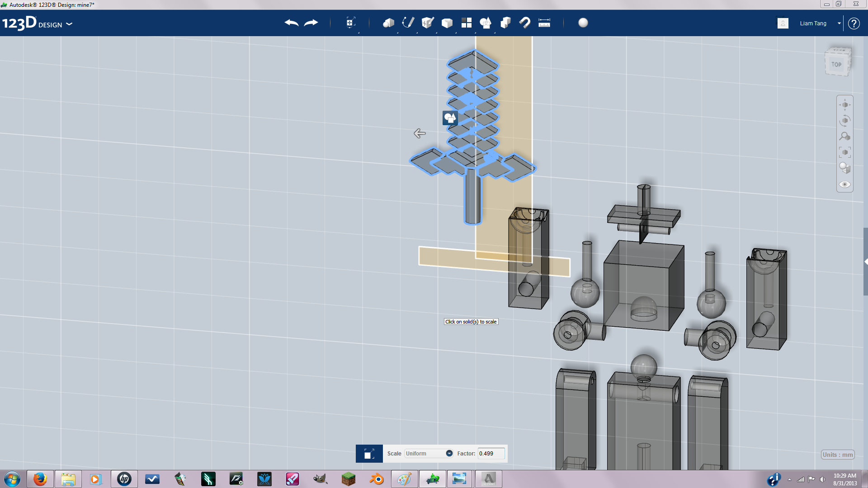This screenshot has height=488, width=868.
Task: Click the scale tool icon in bottom bar
Action: (369, 454)
